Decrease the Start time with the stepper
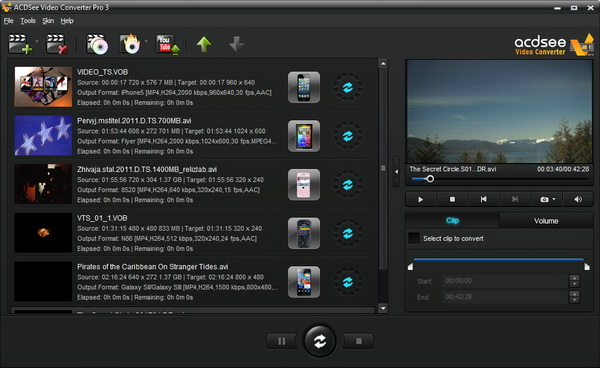The height and width of the screenshot is (368, 600). point(574,284)
